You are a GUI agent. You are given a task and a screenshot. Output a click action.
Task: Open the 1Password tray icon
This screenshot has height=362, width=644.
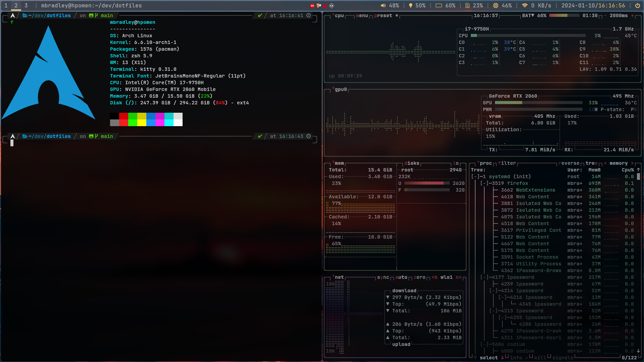332,6
